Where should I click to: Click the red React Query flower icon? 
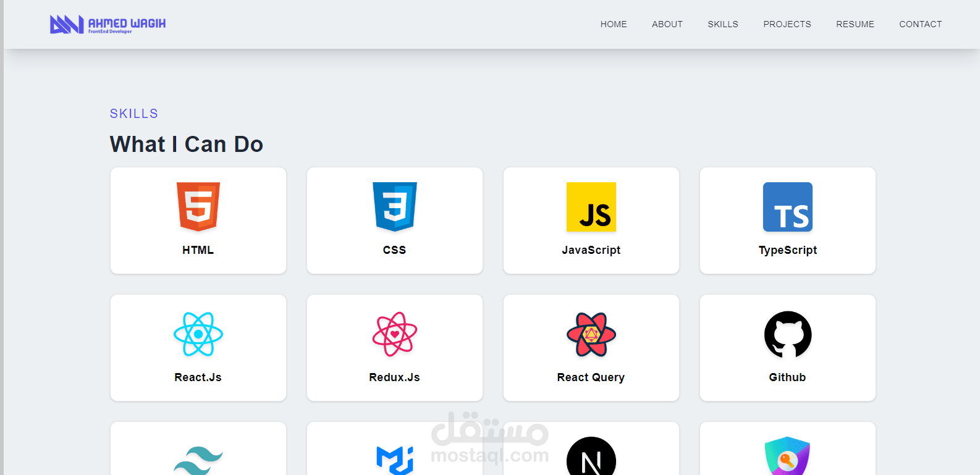[591, 334]
